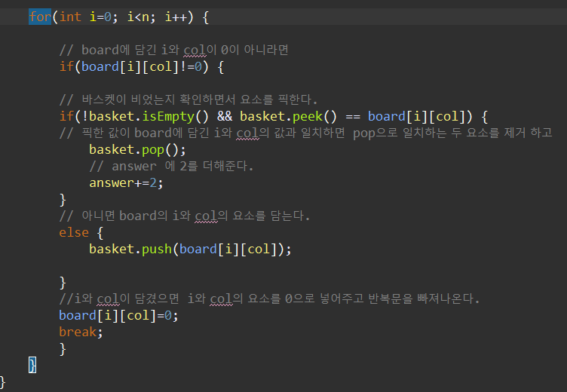The image size is (567, 392).
Task: Click the comment 'answer 에 2를 더해준다.'
Action: click(x=171, y=167)
